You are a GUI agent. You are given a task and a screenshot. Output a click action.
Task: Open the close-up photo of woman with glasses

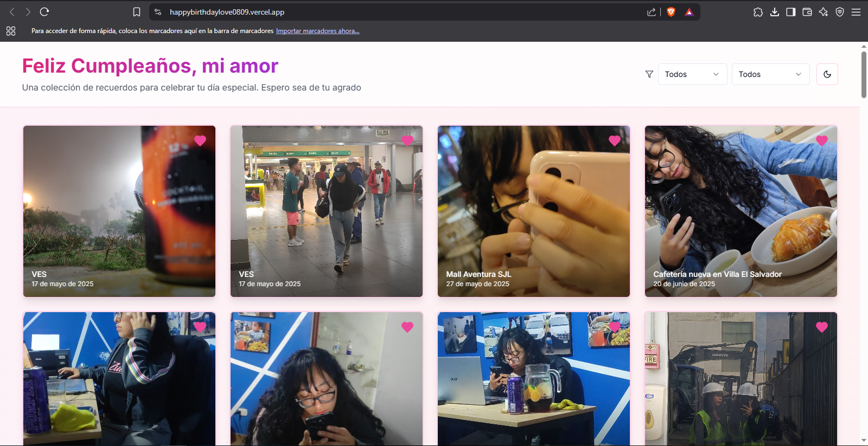(327, 379)
